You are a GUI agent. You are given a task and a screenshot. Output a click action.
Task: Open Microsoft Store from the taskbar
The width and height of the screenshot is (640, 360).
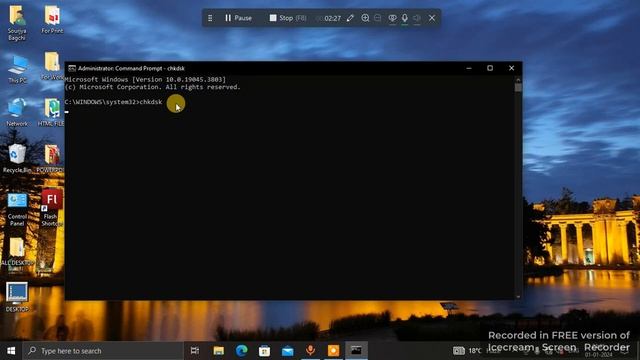point(264,351)
